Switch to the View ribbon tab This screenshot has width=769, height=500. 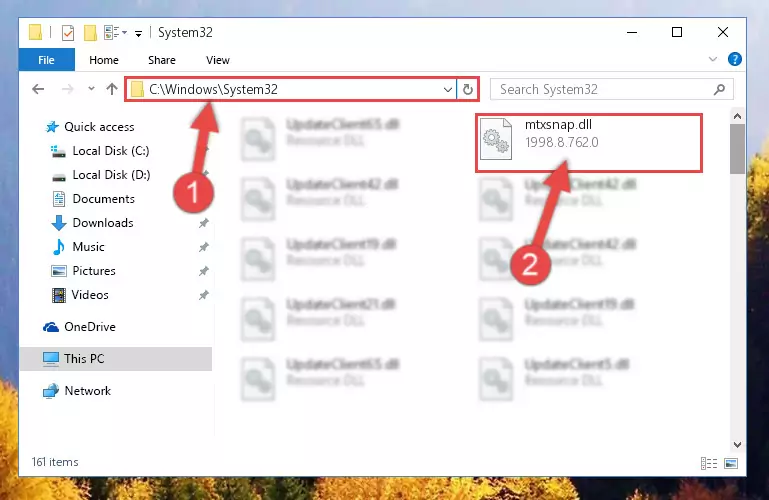[218, 60]
